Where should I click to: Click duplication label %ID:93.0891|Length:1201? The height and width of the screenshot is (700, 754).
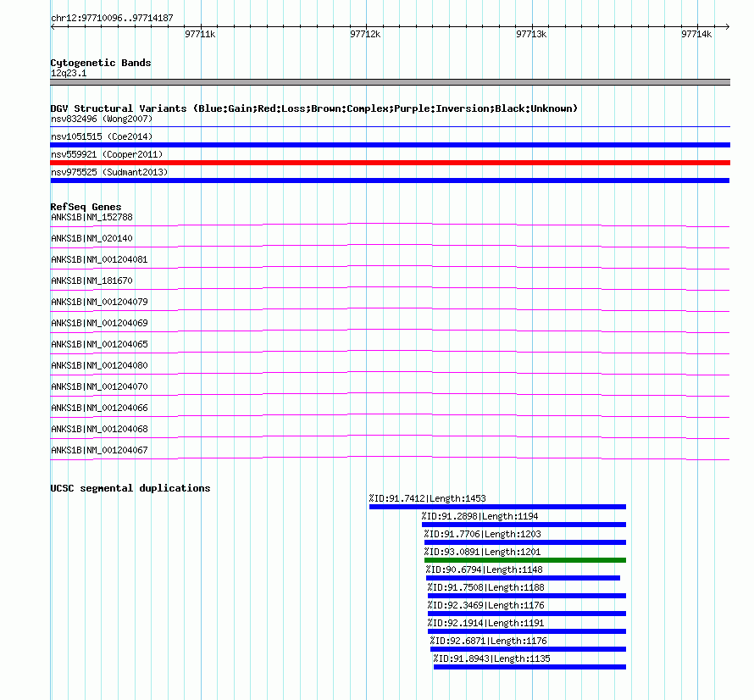point(482,552)
